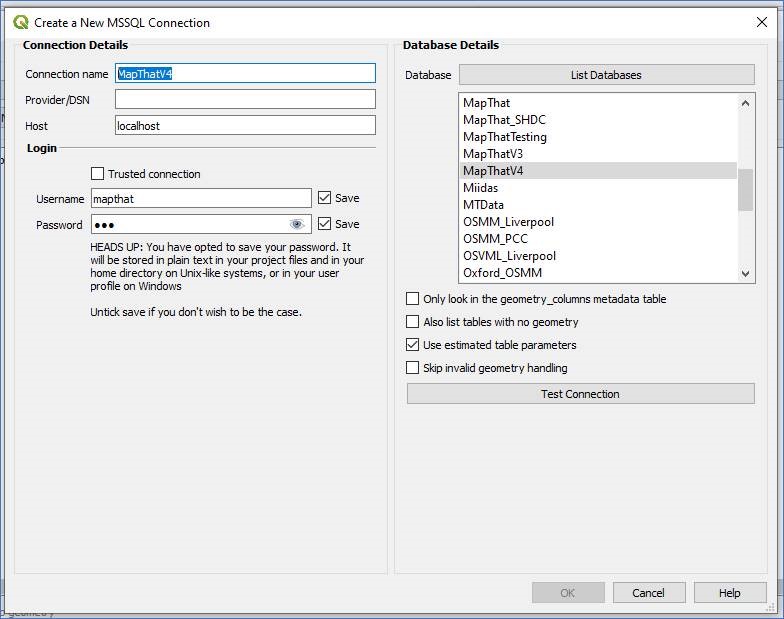This screenshot has height=619, width=784.
Task: Click the database list scrollbar thumb
Action: coord(746,190)
